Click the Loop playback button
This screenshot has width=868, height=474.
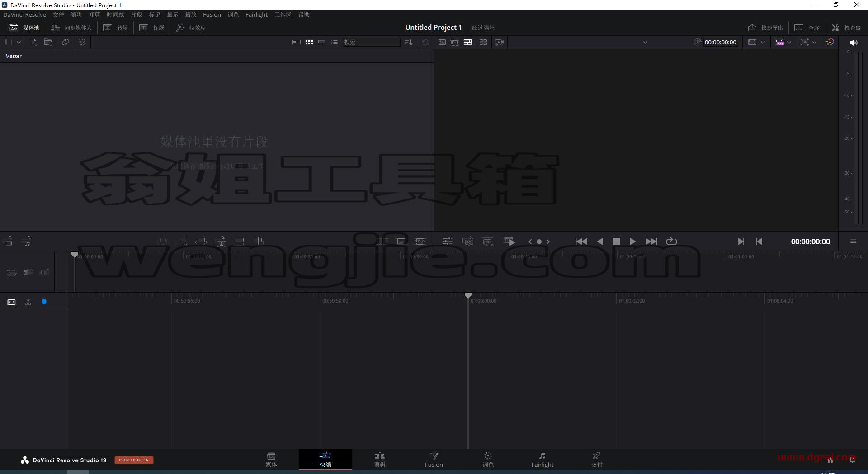[671, 242]
